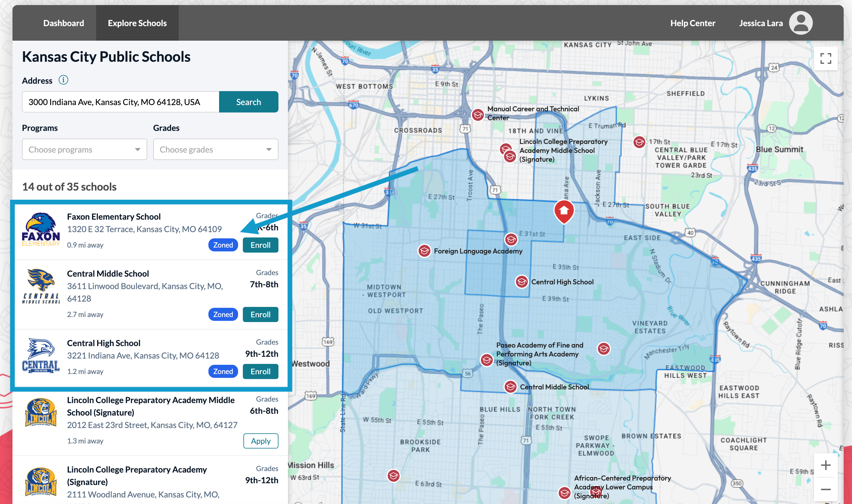
Task: Open the Choose grades dropdown
Action: point(215,149)
